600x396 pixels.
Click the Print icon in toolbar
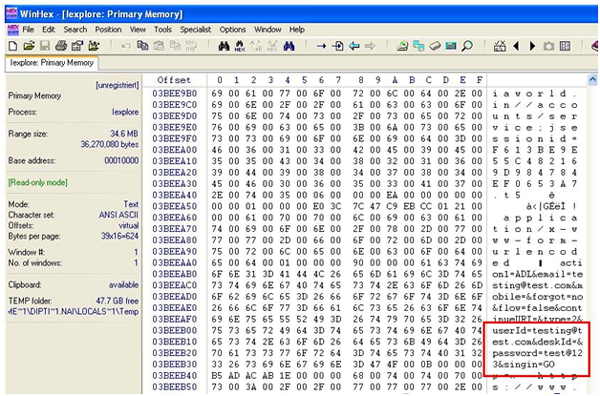61,46
